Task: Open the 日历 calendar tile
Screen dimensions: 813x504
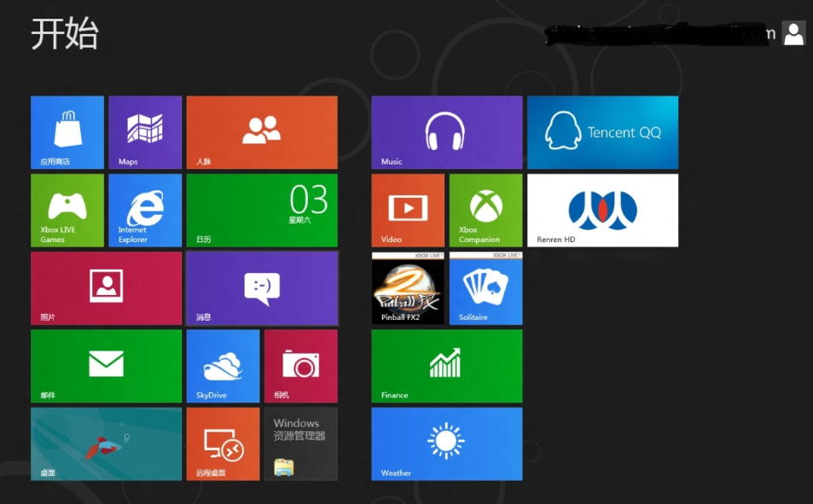Action: coord(262,211)
